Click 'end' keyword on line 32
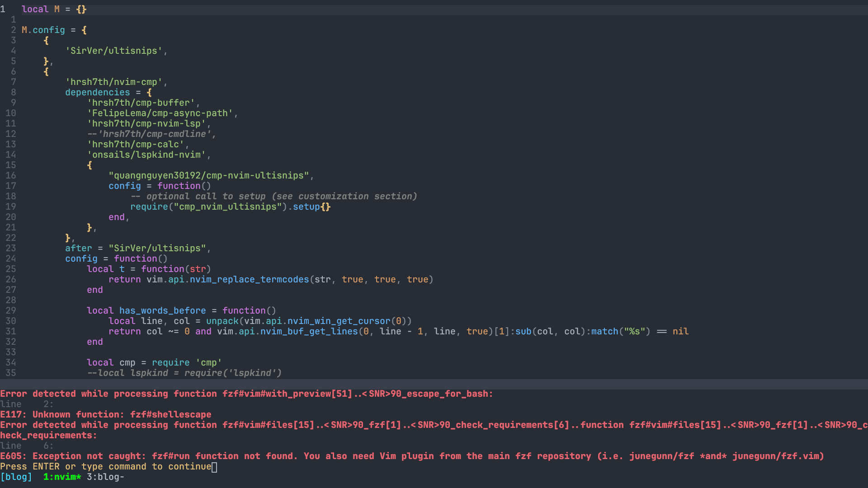Screen dimensions: 868x488 tap(95, 342)
